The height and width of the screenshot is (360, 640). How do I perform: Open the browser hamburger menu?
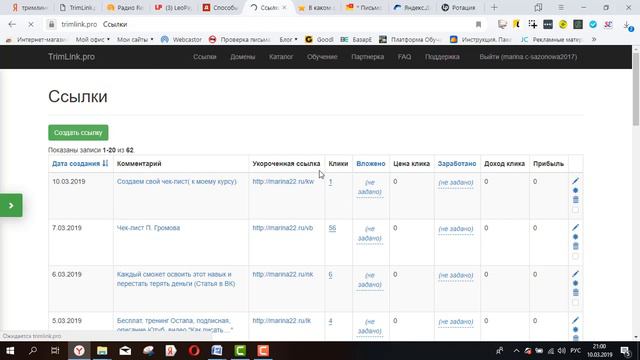561,7
